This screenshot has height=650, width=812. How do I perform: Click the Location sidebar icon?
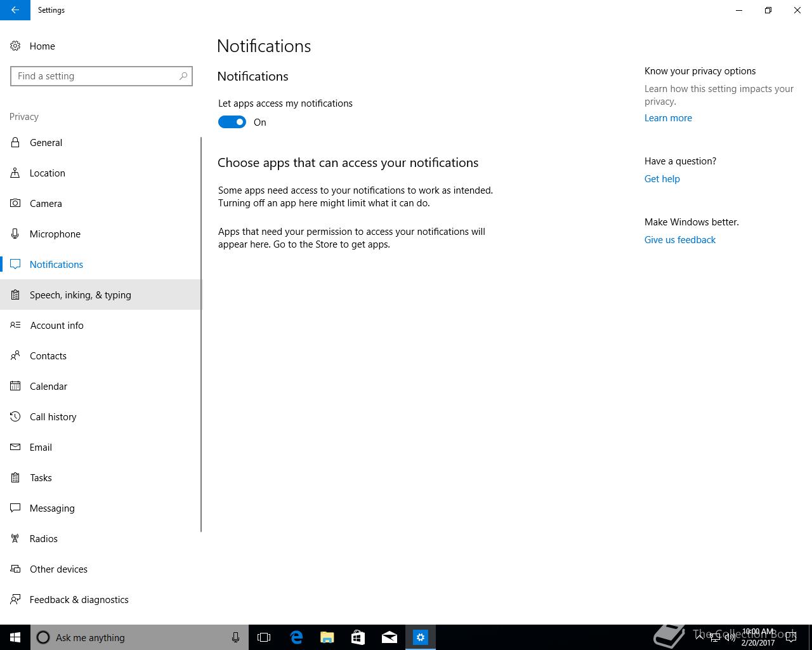(15, 173)
